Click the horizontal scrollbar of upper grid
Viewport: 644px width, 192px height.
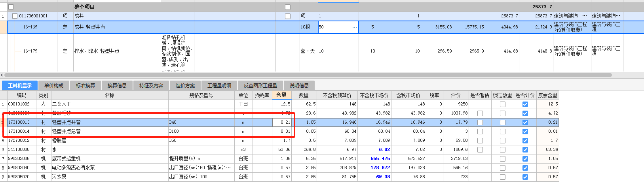(x=308, y=75)
